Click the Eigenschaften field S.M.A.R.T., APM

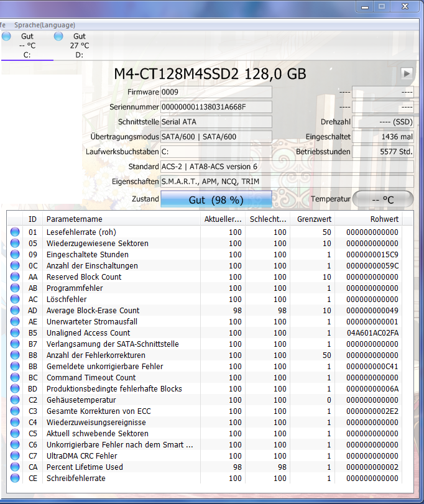pyautogui.click(x=287, y=181)
